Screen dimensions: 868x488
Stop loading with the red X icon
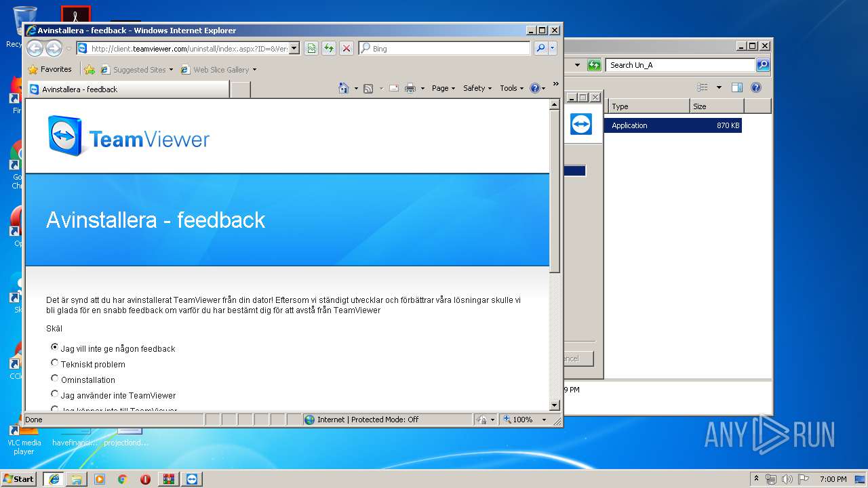(x=347, y=48)
